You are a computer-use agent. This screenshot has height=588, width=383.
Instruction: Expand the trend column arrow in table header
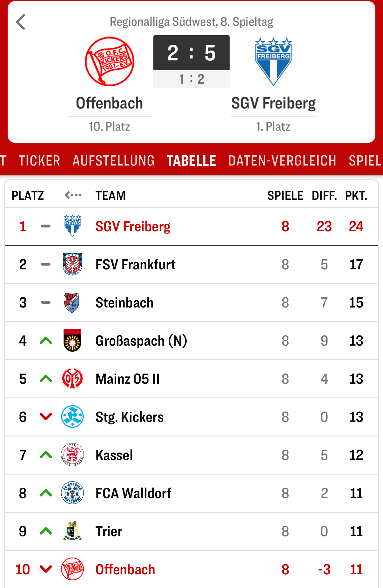pos(73,195)
